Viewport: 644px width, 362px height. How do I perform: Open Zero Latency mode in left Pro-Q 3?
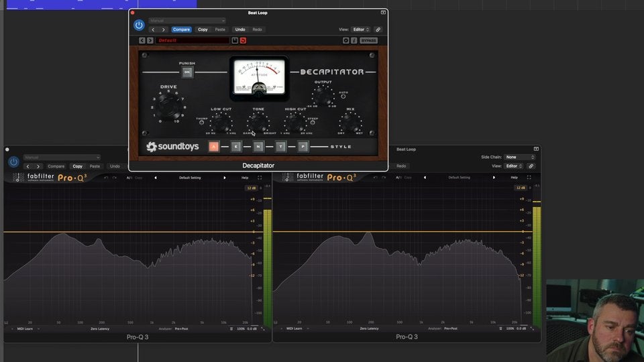(x=100, y=328)
